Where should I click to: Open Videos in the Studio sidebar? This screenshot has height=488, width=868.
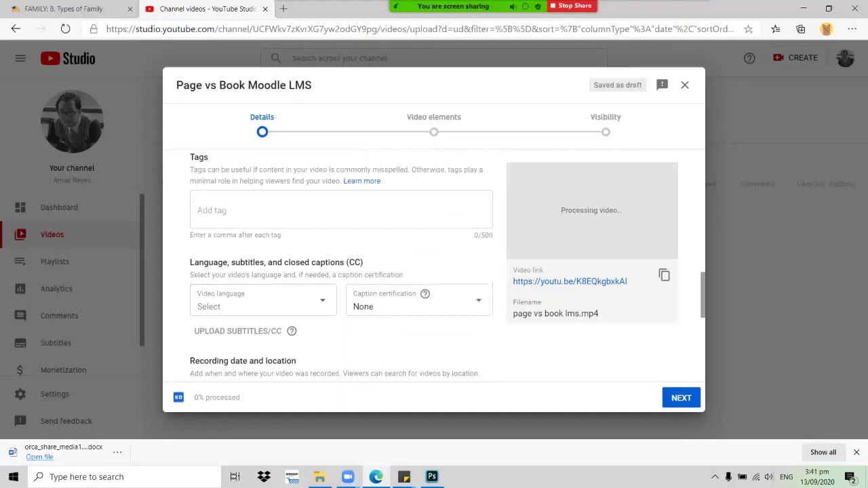[71, 235]
